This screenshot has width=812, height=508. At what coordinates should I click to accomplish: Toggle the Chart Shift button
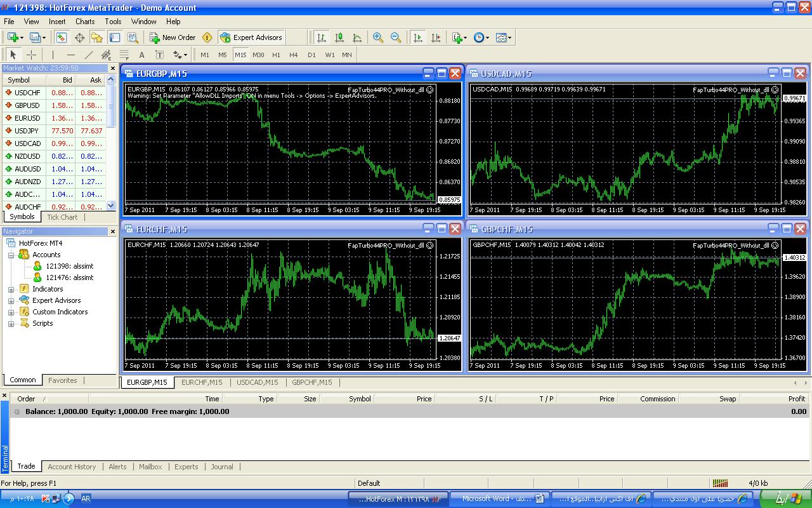436,37
